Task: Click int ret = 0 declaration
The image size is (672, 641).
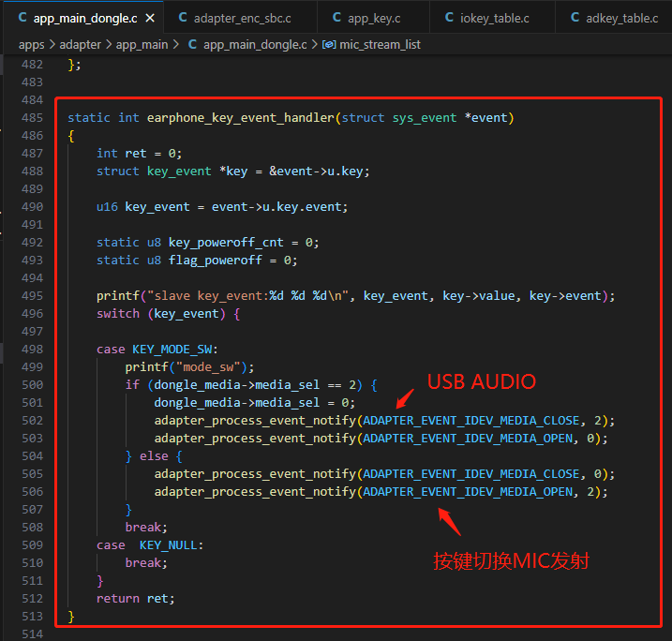Action: [140, 154]
